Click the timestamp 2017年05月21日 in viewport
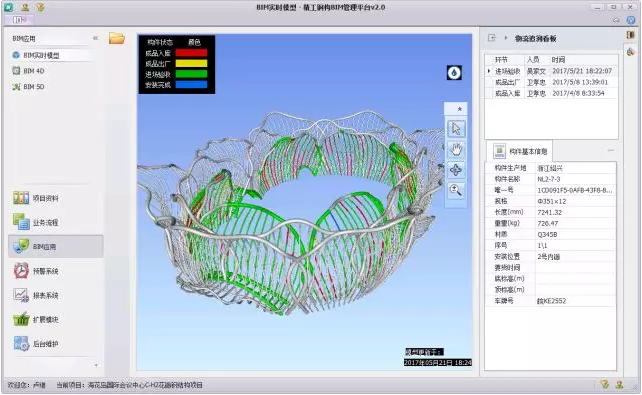The width and height of the screenshot is (642, 395). [438, 363]
